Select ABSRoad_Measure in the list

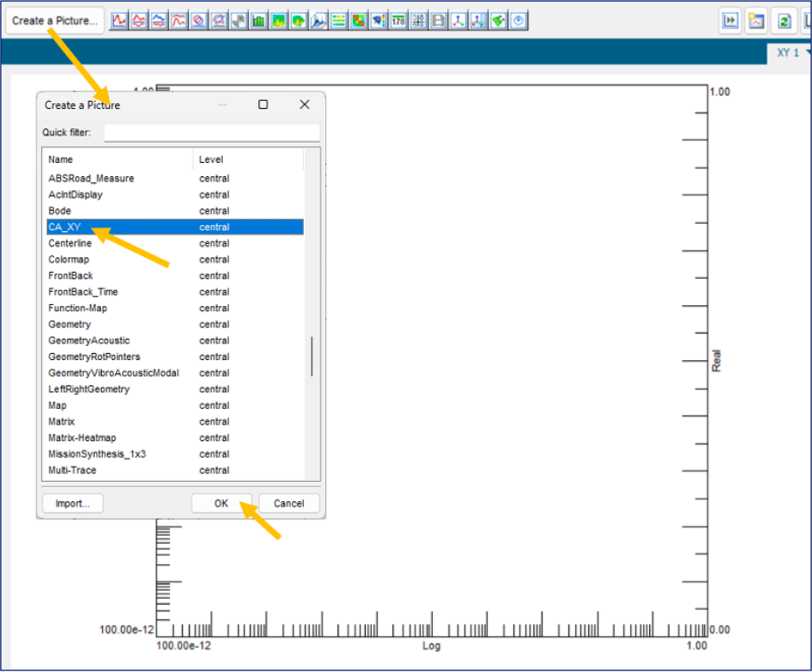(175, 178)
